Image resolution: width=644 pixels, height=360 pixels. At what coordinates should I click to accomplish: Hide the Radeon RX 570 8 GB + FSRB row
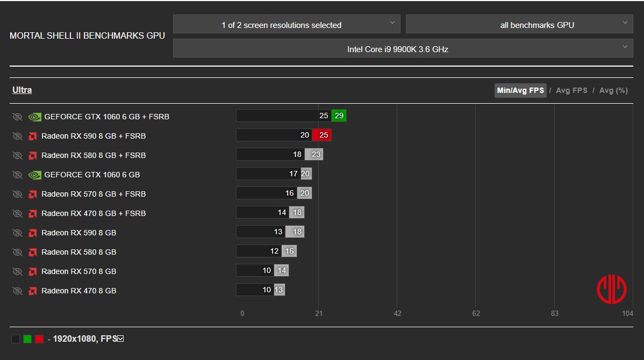pos(17,194)
